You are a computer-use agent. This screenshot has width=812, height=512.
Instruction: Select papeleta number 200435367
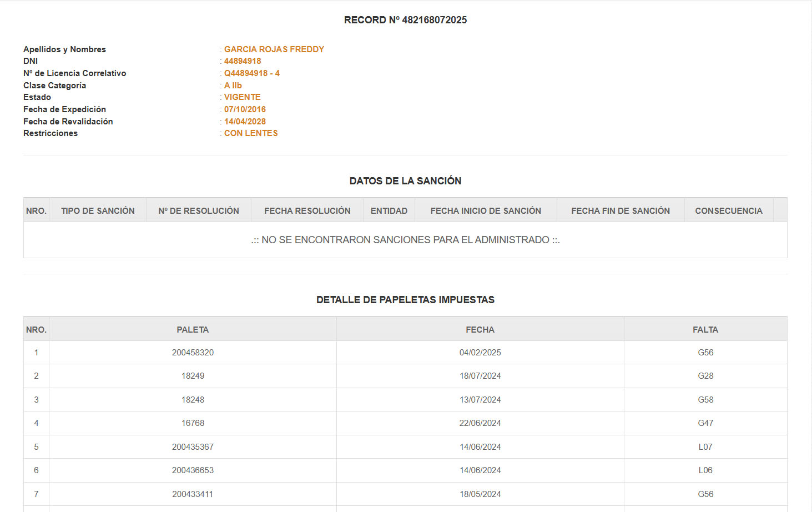pyautogui.click(x=193, y=447)
